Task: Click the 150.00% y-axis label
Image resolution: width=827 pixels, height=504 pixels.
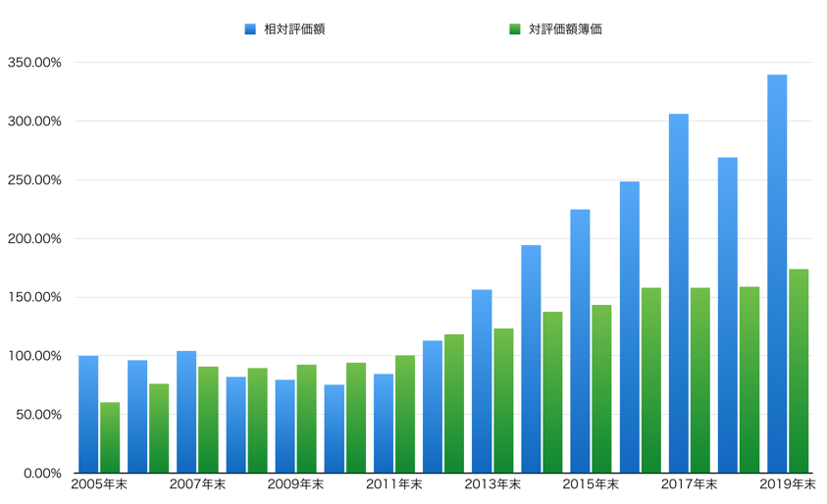Action: (34, 297)
